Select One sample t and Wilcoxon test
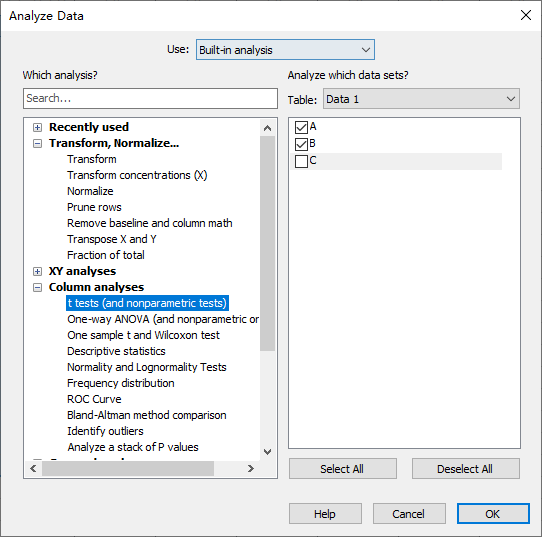This screenshot has height=537, width=542. pyautogui.click(x=143, y=335)
